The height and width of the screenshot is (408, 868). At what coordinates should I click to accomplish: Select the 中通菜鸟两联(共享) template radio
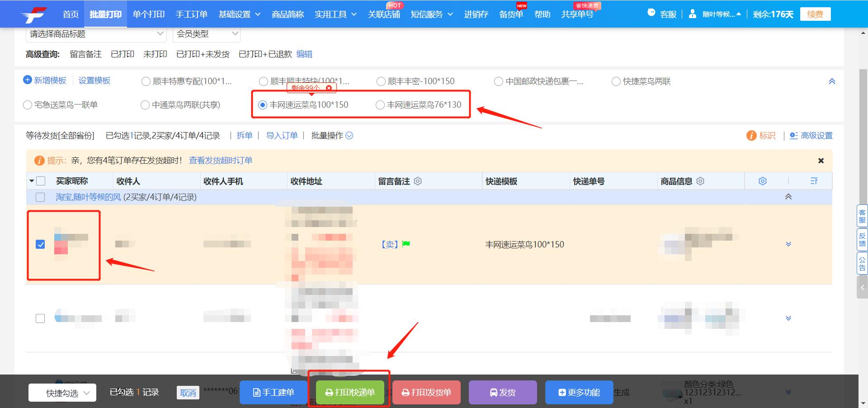coord(145,105)
